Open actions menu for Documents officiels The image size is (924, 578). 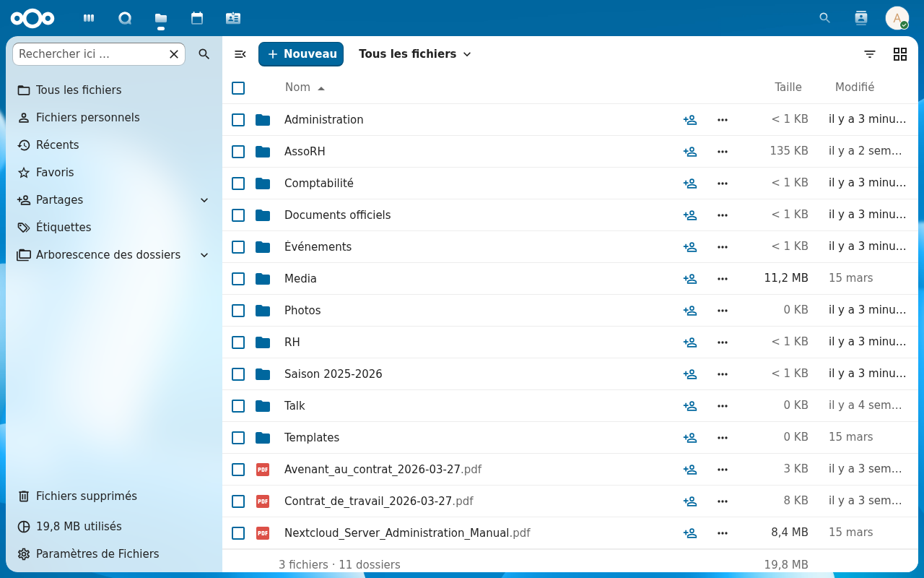tap(723, 215)
